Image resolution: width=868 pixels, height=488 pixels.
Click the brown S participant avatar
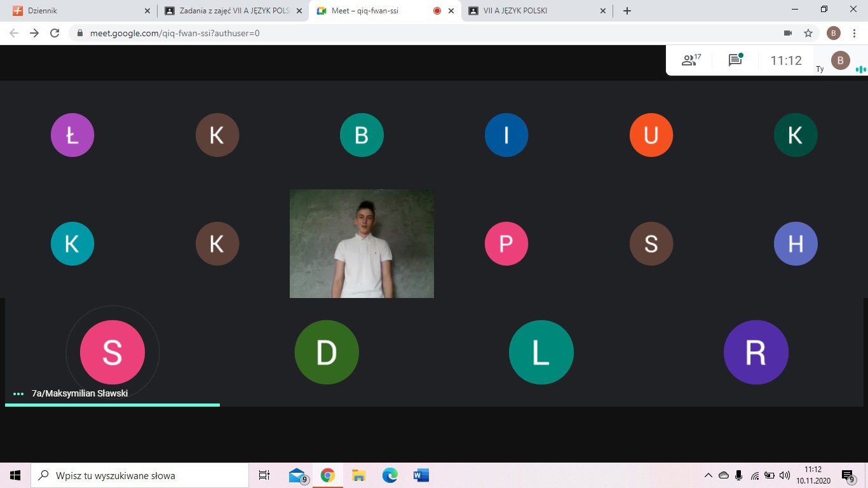(x=651, y=243)
